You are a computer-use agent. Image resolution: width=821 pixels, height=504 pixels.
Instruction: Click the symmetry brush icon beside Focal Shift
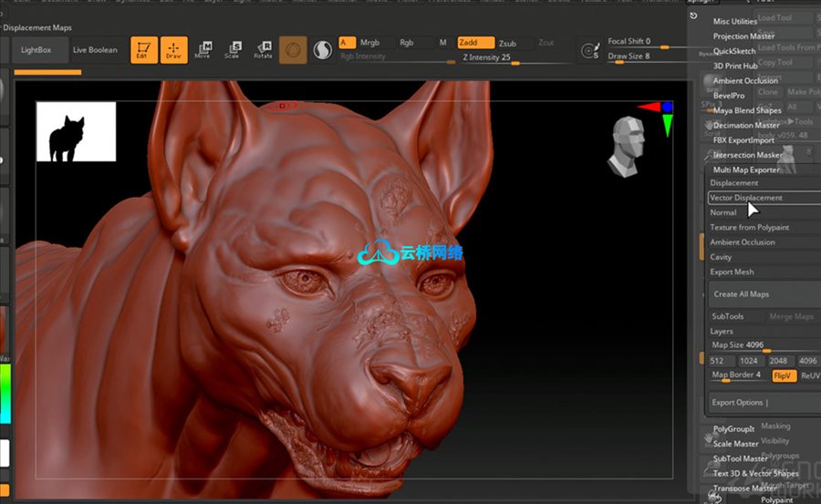(592, 49)
